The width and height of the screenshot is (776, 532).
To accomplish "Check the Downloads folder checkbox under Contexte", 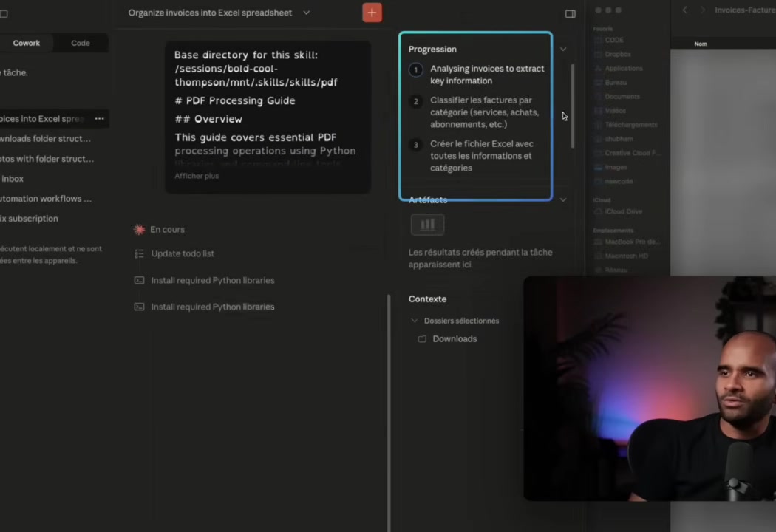I will point(422,338).
